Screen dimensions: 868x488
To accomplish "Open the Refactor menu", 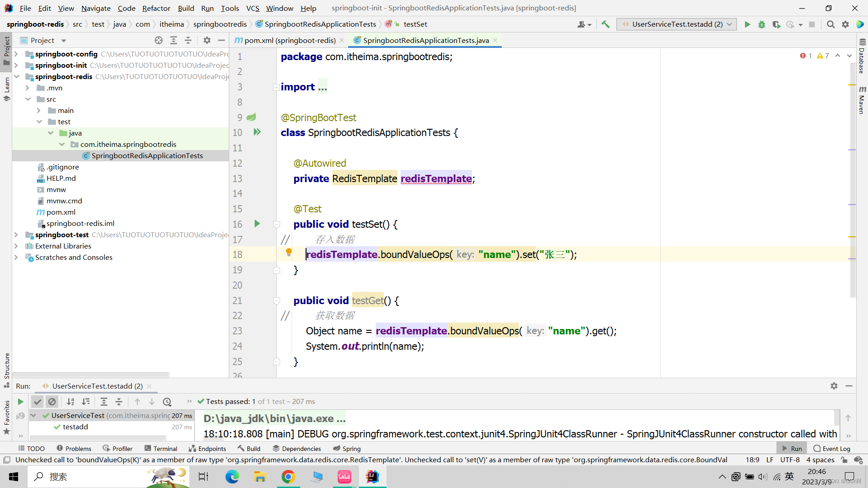I will (156, 8).
